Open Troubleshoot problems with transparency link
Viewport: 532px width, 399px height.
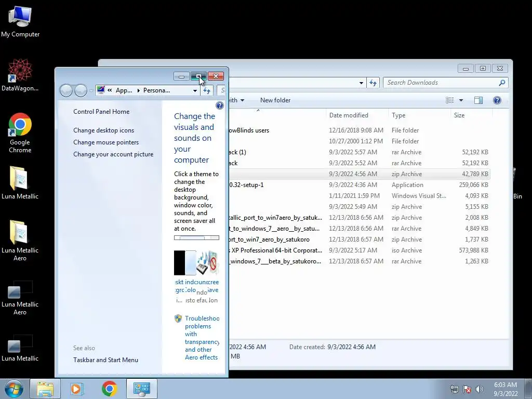click(x=202, y=338)
